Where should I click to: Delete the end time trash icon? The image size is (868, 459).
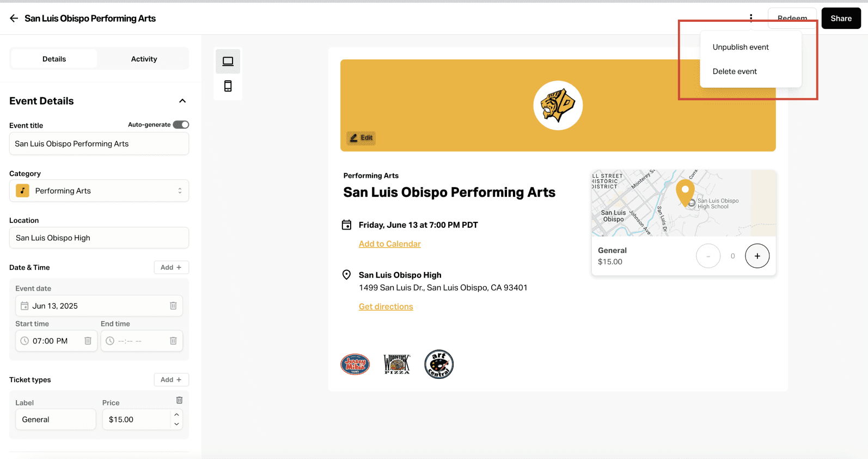[x=173, y=341]
